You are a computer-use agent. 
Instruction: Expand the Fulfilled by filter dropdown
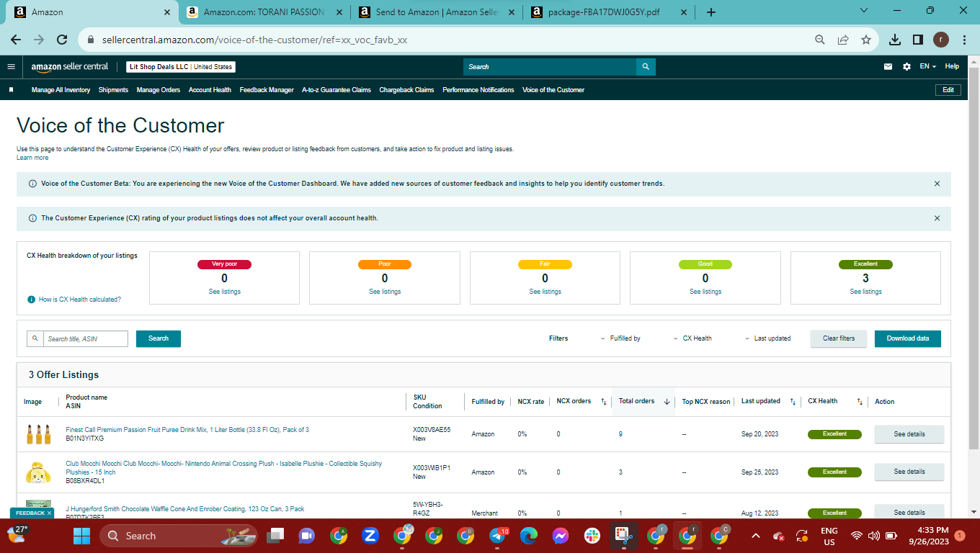620,338
